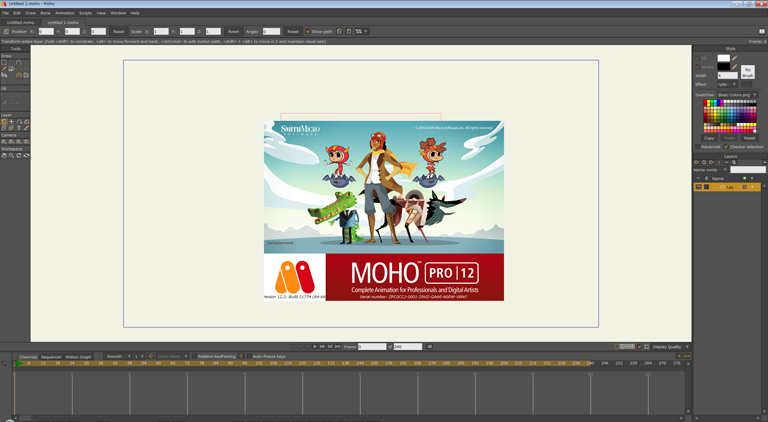This screenshot has height=422, width=768.
Task: Click the New Layer icon in Layers panel
Action: pos(696,162)
